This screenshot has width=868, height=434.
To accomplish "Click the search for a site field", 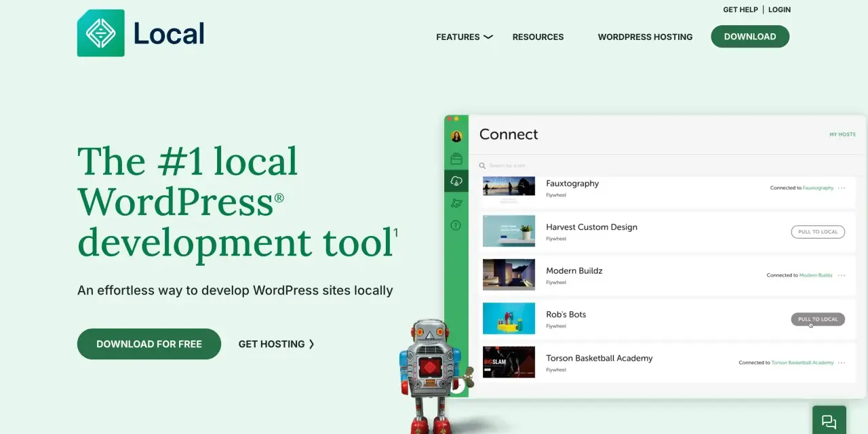I will tap(507, 165).
